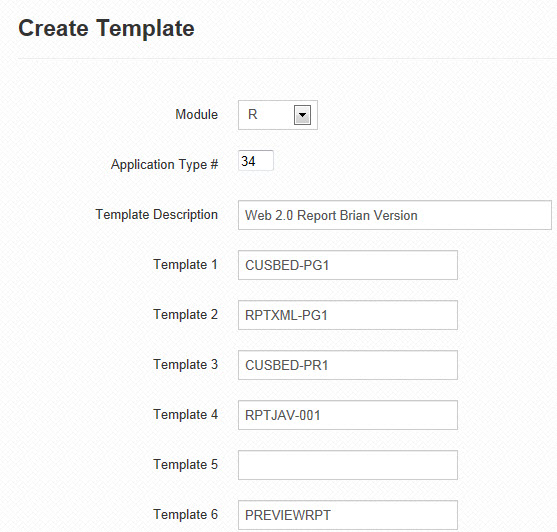Screen dimensions: 557x532
Task: Click the Template 2 label text
Action: pyautogui.click(x=185, y=315)
